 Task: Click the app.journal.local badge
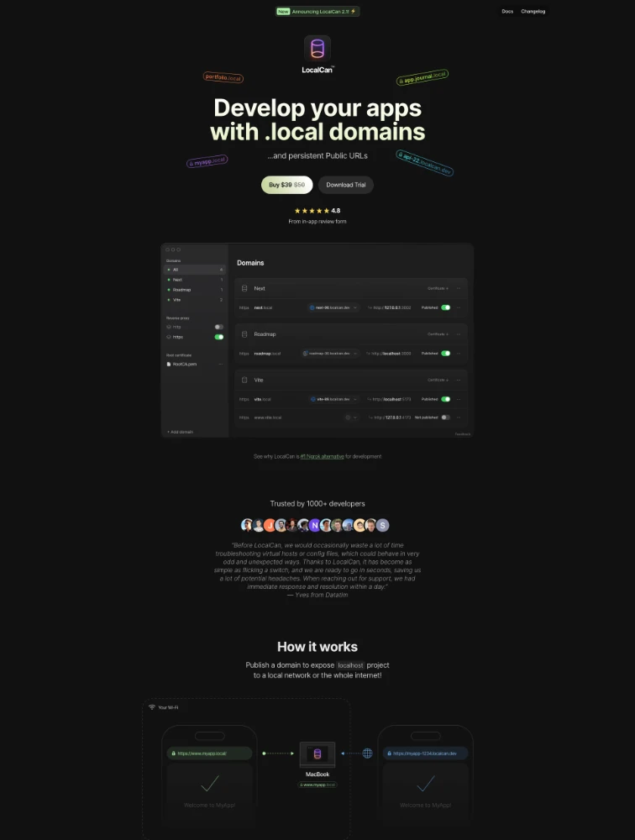[422, 77]
